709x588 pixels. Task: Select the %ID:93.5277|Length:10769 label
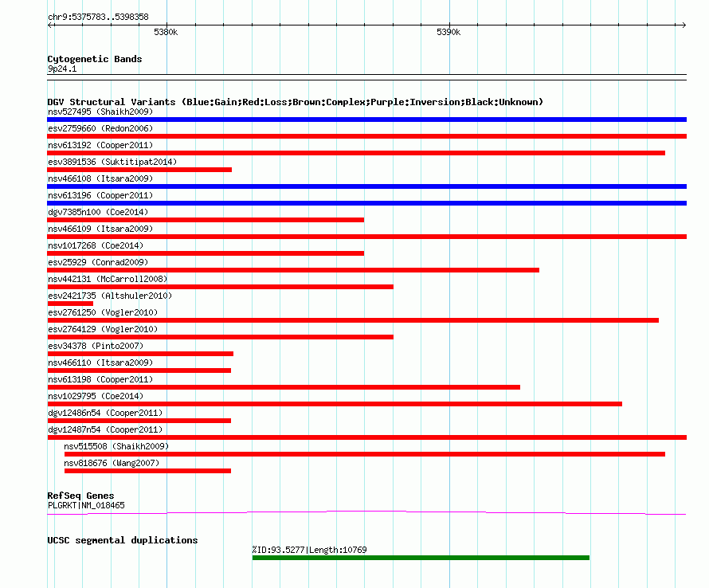pyautogui.click(x=309, y=550)
